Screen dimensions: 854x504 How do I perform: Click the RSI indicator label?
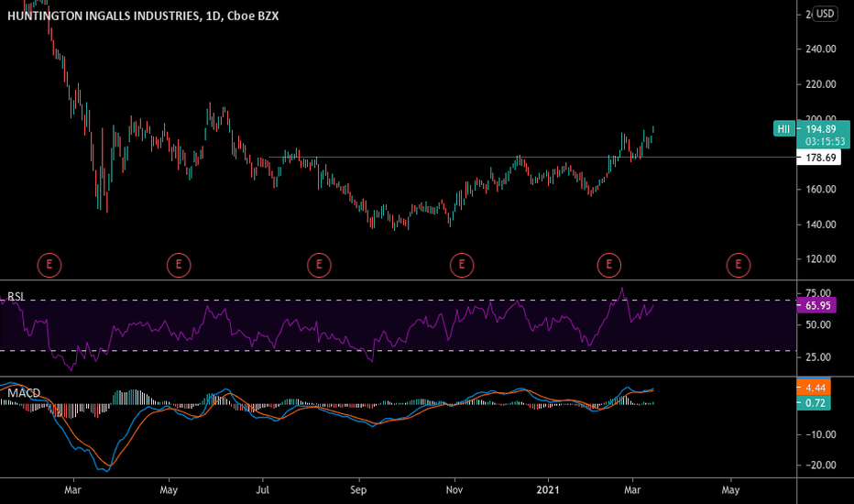(x=16, y=296)
